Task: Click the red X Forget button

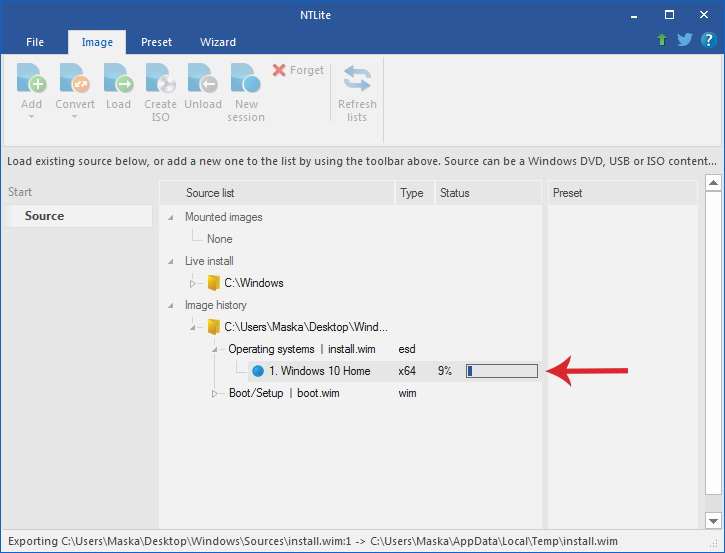Action: pyautogui.click(x=298, y=70)
